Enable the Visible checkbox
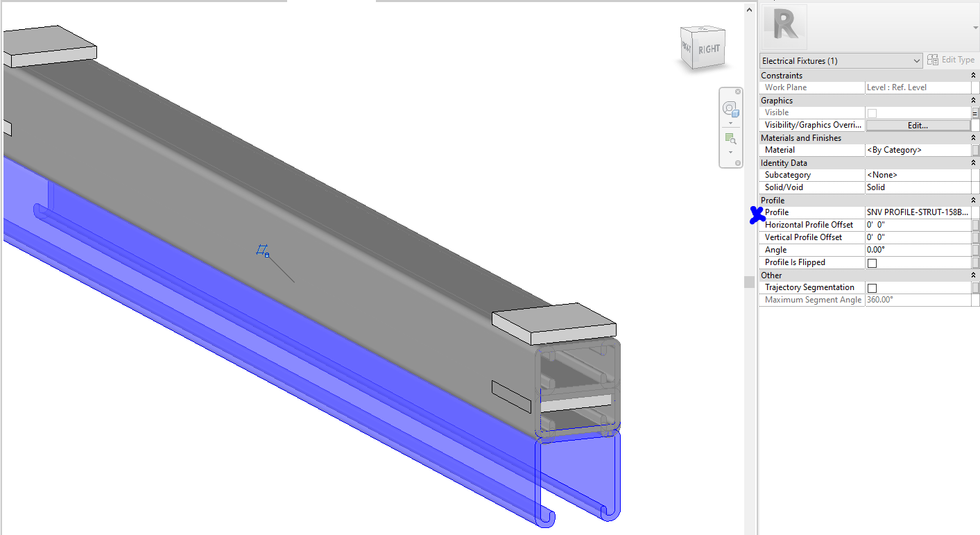The width and height of the screenshot is (980, 535). coord(872,112)
